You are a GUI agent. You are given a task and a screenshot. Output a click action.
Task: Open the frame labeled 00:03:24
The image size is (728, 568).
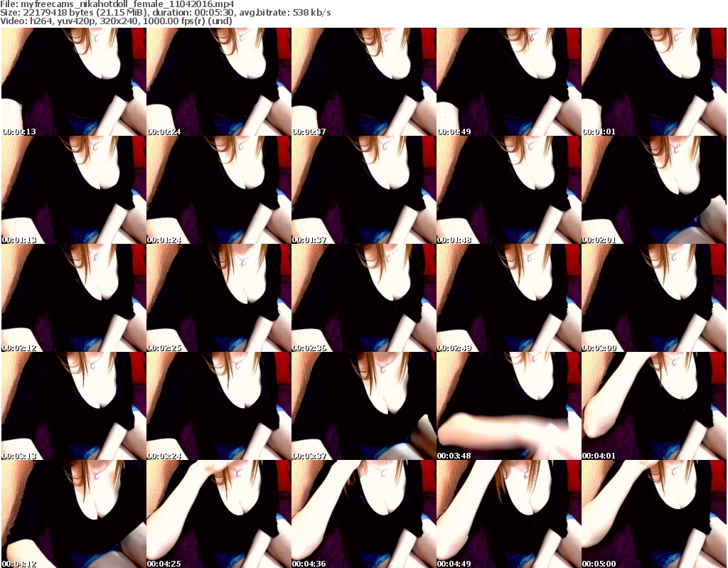(x=218, y=406)
